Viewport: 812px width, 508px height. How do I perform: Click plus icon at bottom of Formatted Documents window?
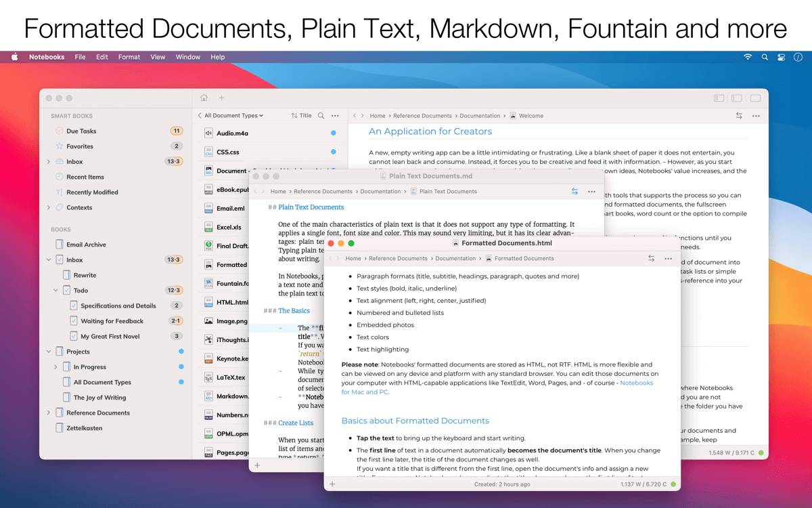pos(332,484)
